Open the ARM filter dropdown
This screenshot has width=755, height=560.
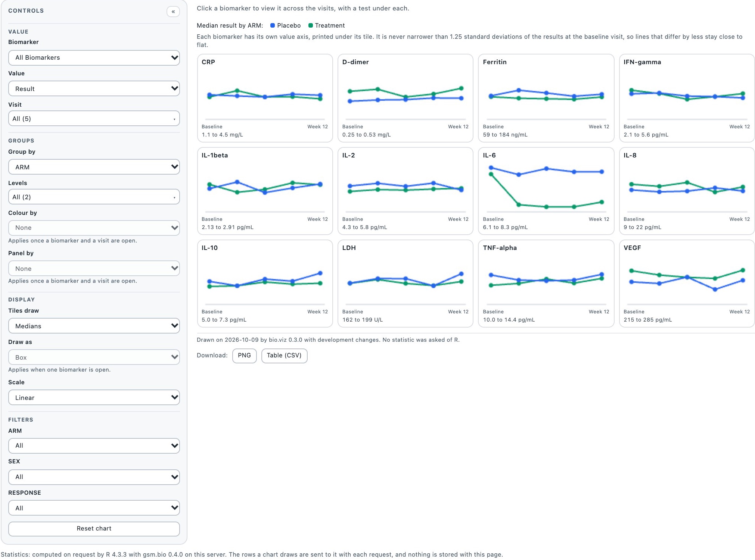(94, 446)
